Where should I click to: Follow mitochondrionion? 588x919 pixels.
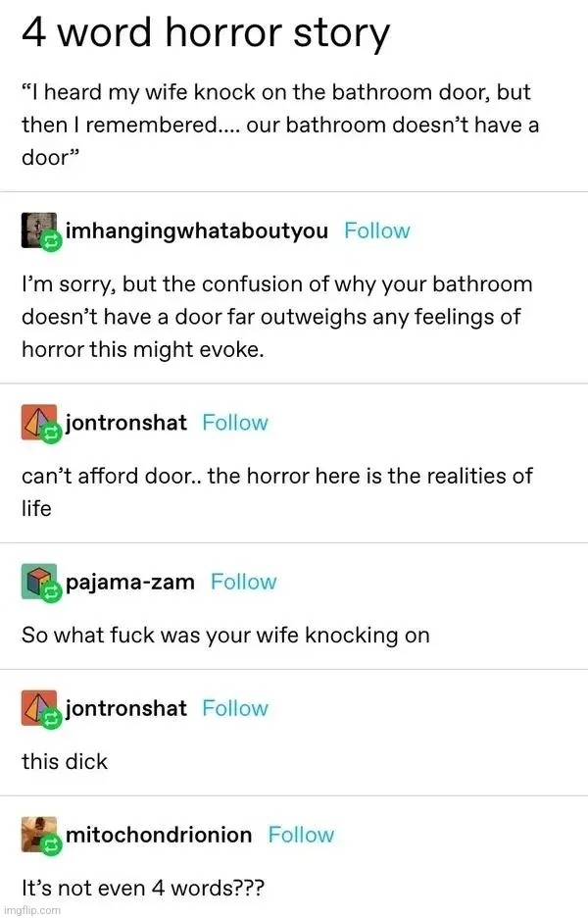pos(301,834)
